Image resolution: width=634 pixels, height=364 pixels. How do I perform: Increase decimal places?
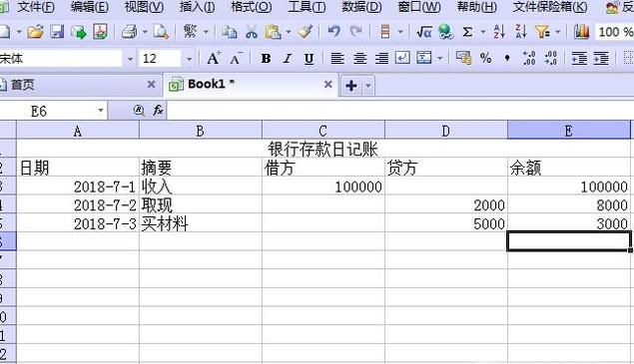point(529,59)
